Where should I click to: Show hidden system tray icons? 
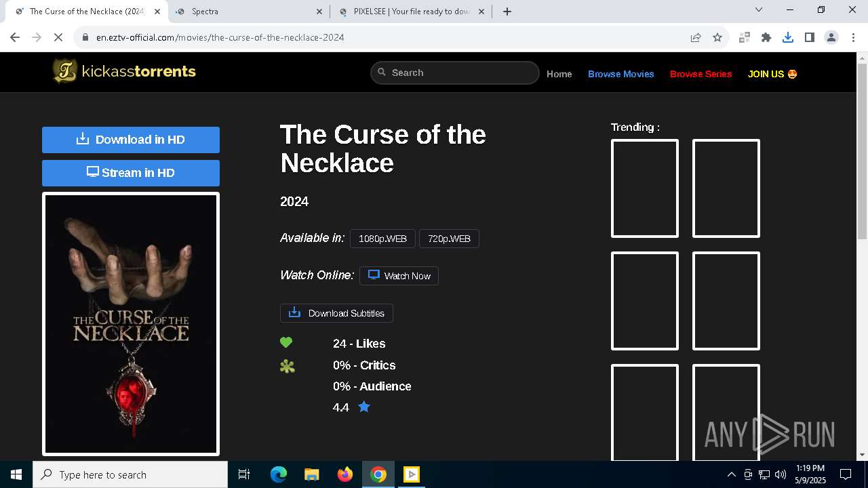tap(731, 474)
